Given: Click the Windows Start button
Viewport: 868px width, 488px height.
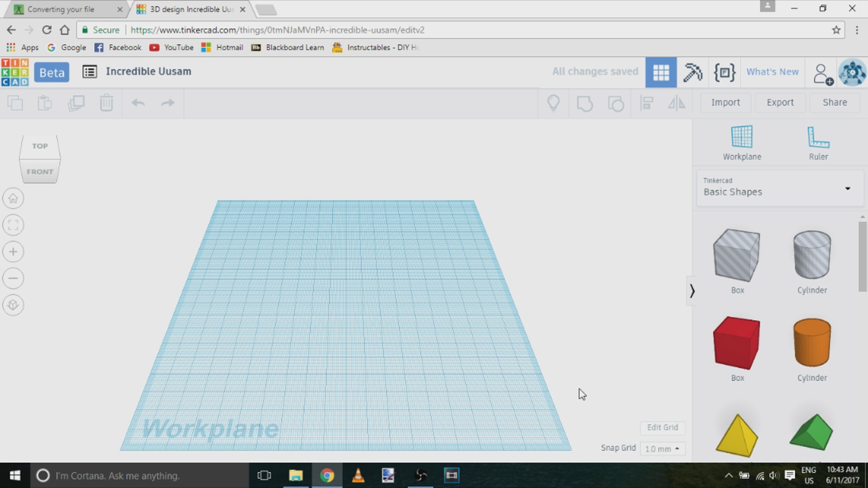Looking at the screenshot, I should tap(15, 475).
